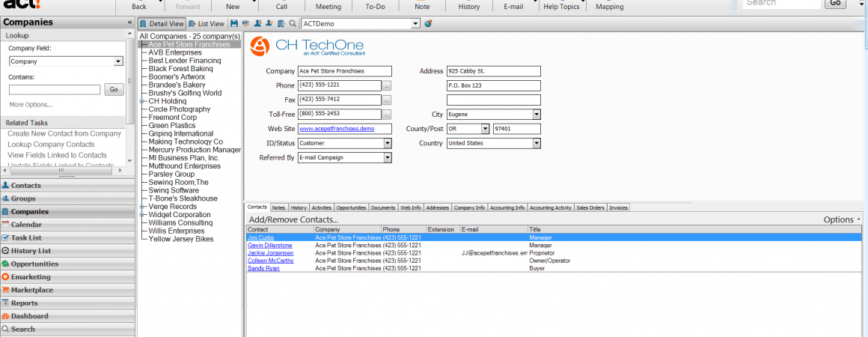Click the E-mail toolbar button

513,6
